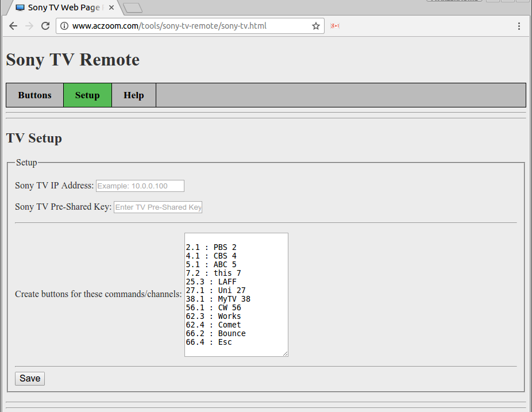Reload the page with the refresh icon
This screenshot has height=412, width=532.
[45, 26]
